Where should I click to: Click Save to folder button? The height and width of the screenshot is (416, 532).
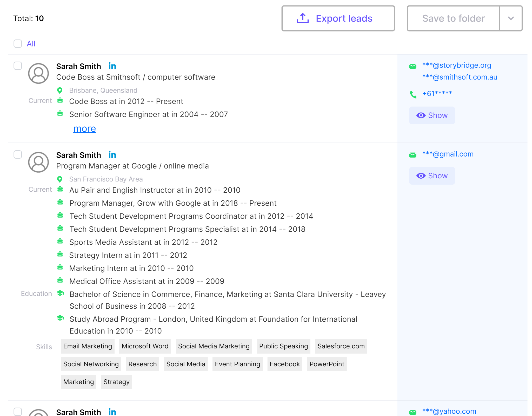point(453,19)
